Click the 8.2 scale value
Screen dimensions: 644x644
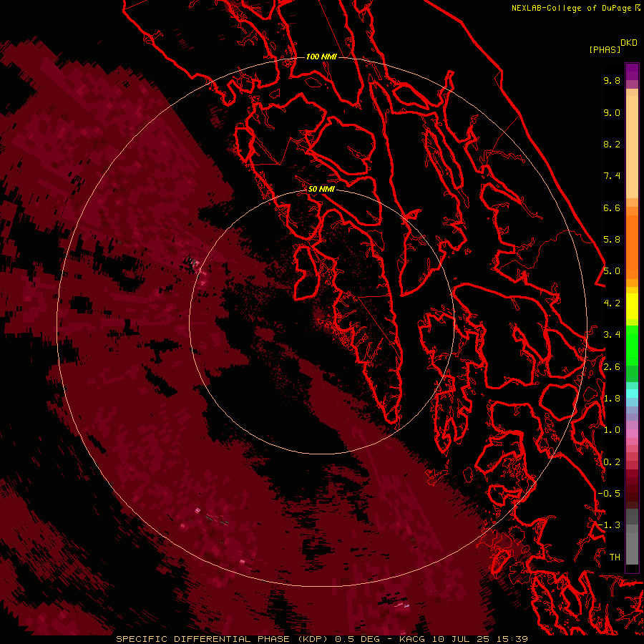coord(612,144)
